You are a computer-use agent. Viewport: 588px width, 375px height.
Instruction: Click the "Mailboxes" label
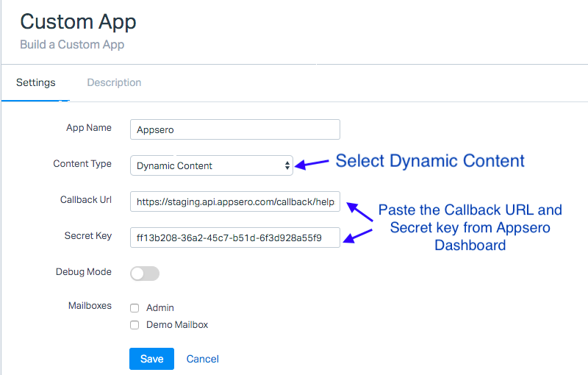(90, 306)
